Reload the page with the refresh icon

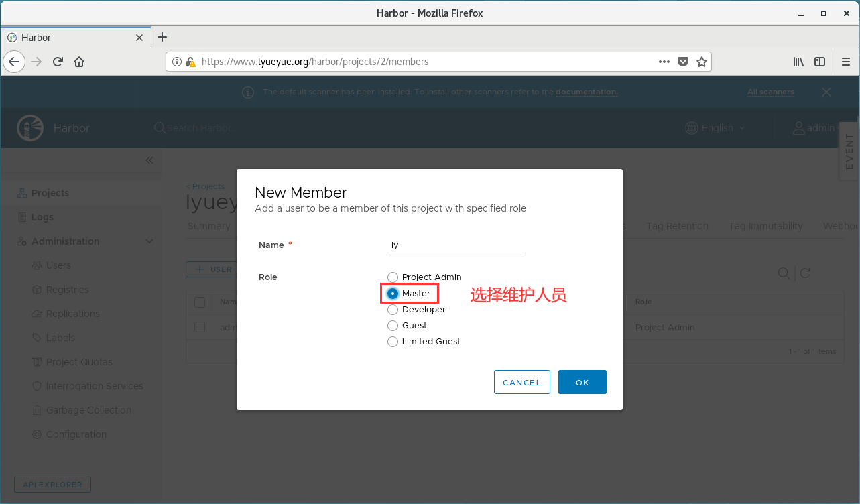coord(58,62)
